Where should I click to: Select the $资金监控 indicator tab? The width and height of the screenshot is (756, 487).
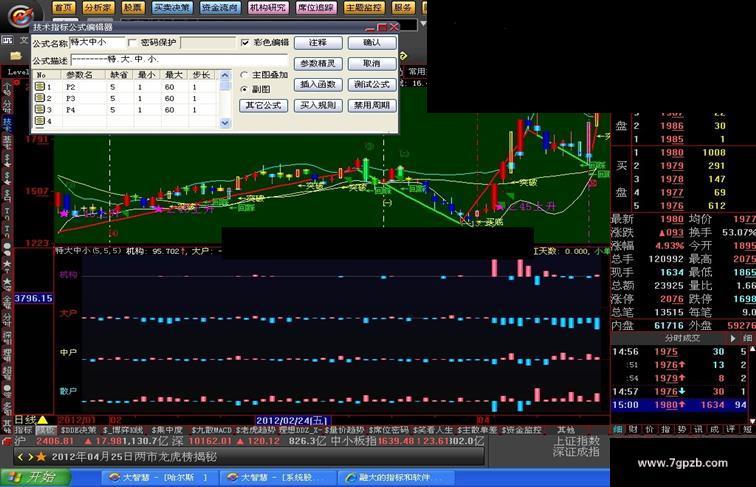point(522,430)
